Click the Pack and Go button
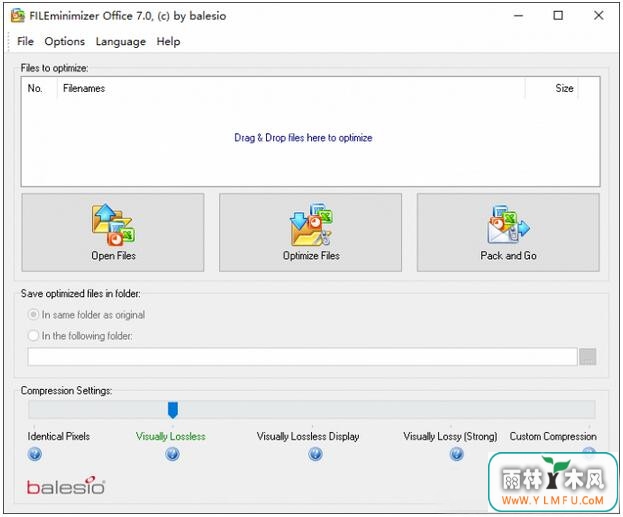This screenshot has height=517, width=623. click(x=508, y=232)
